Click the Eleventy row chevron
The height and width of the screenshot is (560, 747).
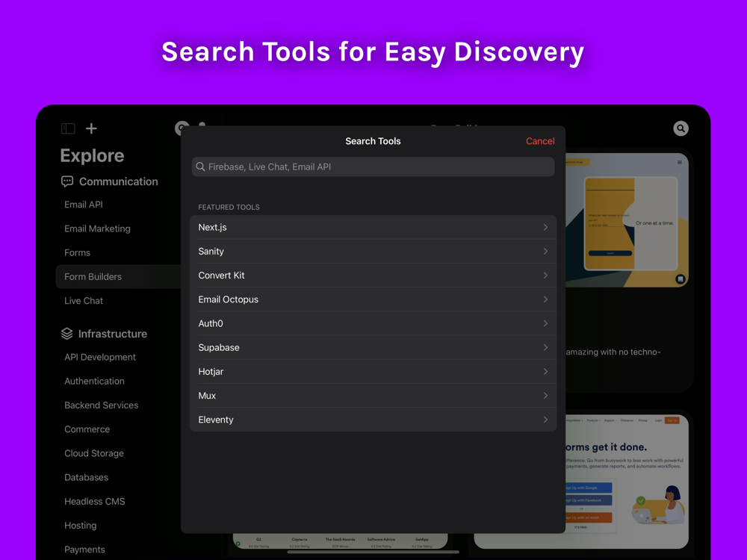pos(545,420)
